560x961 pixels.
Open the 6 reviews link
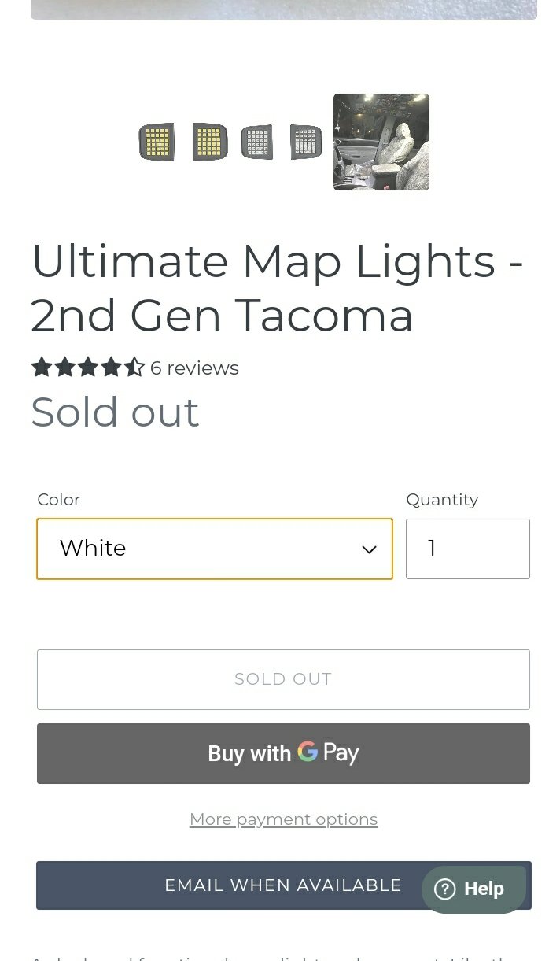coord(194,368)
